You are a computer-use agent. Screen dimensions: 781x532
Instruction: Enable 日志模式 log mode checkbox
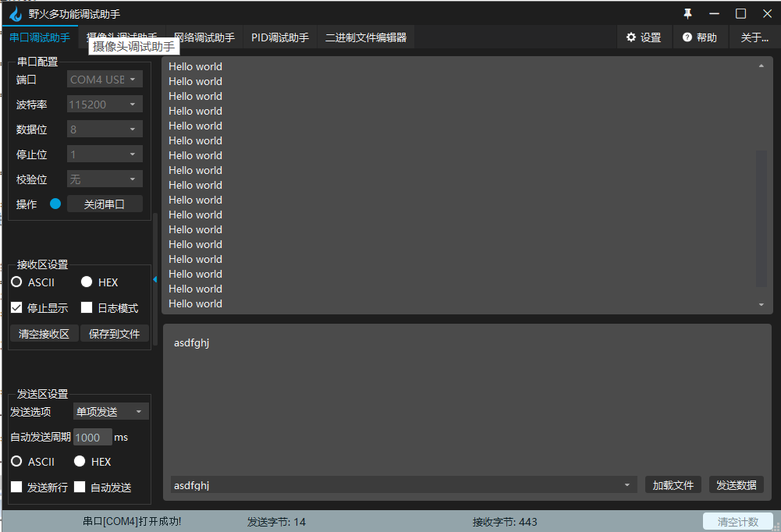coord(87,307)
